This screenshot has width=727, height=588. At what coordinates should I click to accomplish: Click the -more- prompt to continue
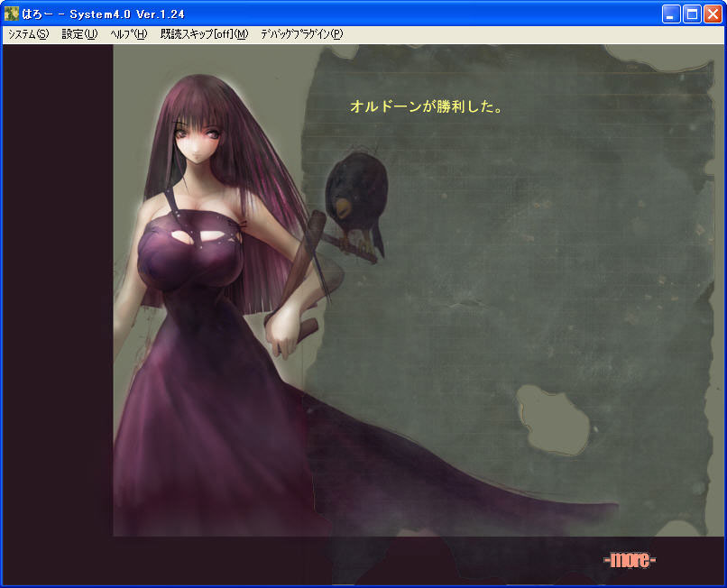click(x=630, y=560)
